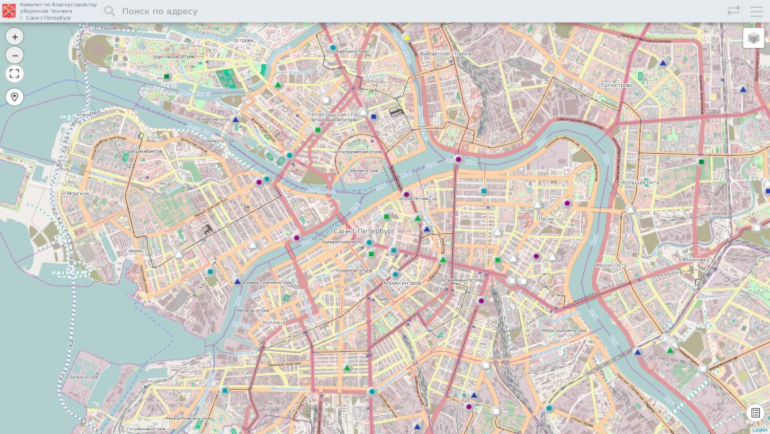This screenshot has height=434, width=770.
Task: Open the map layers selector
Action: tap(753, 38)
